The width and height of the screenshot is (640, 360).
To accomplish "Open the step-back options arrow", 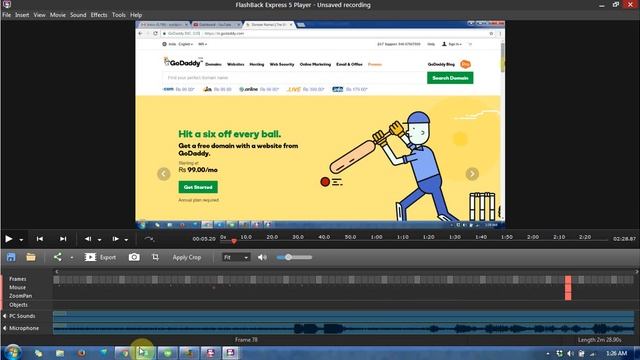I will coord(99,240).
